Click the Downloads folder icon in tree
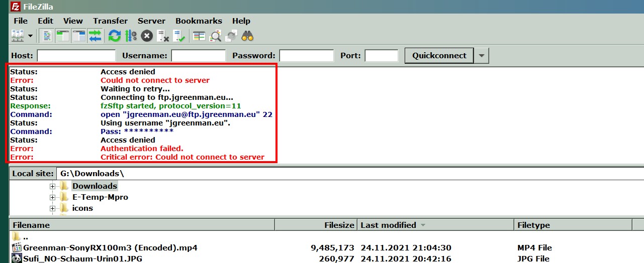The height and width of the screenshot is (263, 644). pos(64,186)
